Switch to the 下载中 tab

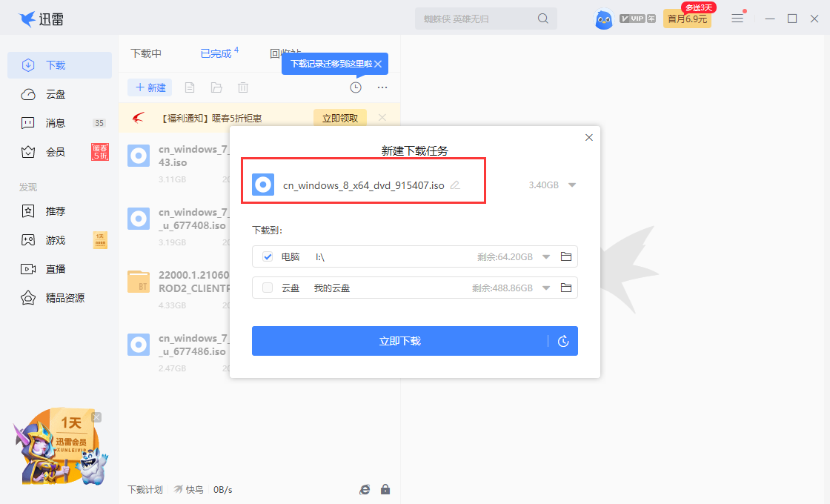click(x=146, y=53)
